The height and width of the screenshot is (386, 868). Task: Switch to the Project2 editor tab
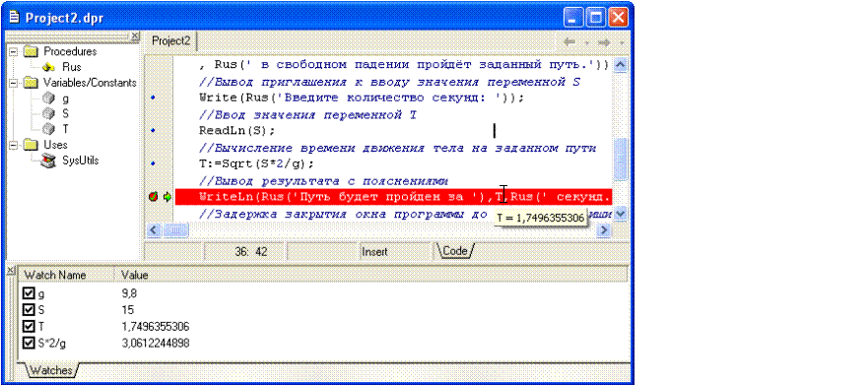coord(171,41)
